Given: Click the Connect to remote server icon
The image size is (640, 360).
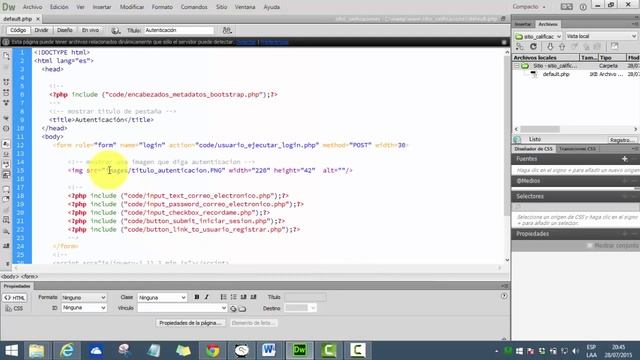Looking at the screenshot, I should [x=520, y=47].
